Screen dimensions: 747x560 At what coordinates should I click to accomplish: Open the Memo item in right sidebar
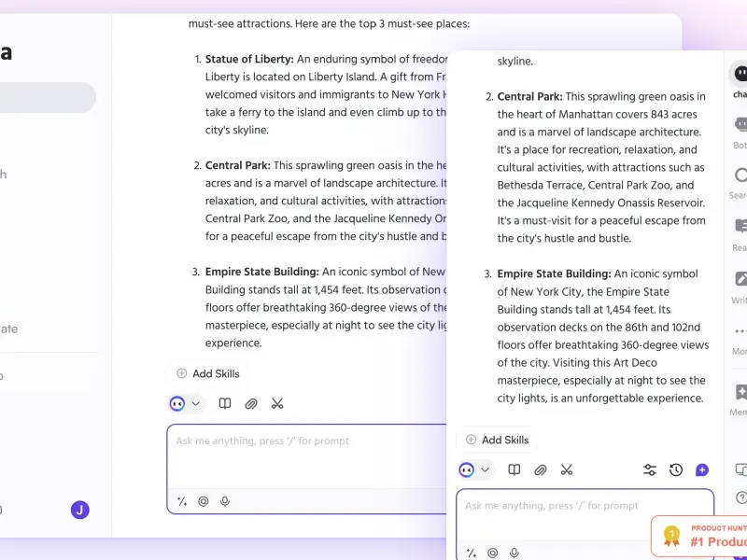tap(739, 399)
